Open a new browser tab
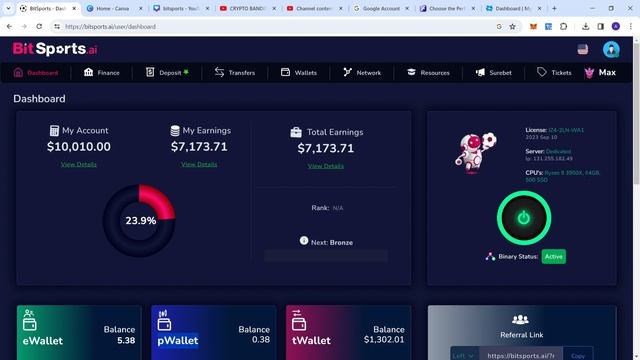Screen dimensions: 640x360 (554, 8)
